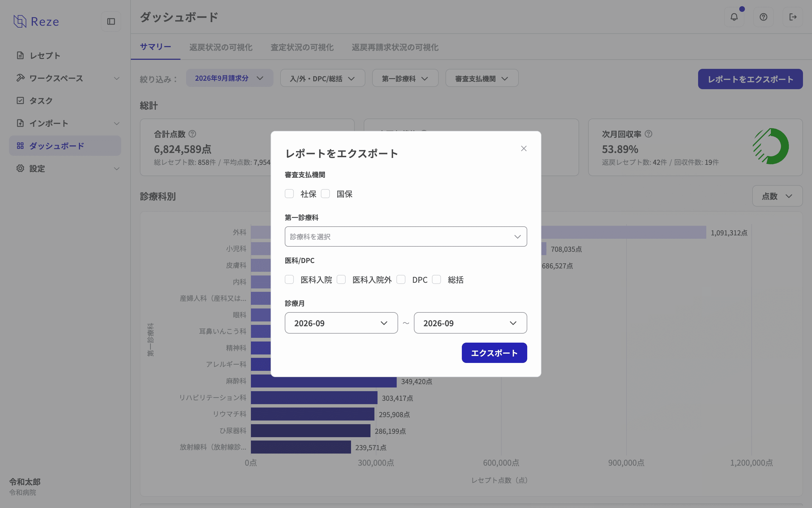Open the 診療科を選択 dropdown
The height and width of the screenshot is (508, 812).
pos(406,237)
